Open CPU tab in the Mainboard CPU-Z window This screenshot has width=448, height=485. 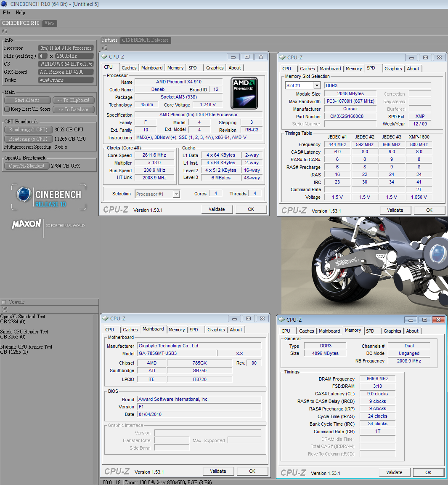(x=110, y=330)
